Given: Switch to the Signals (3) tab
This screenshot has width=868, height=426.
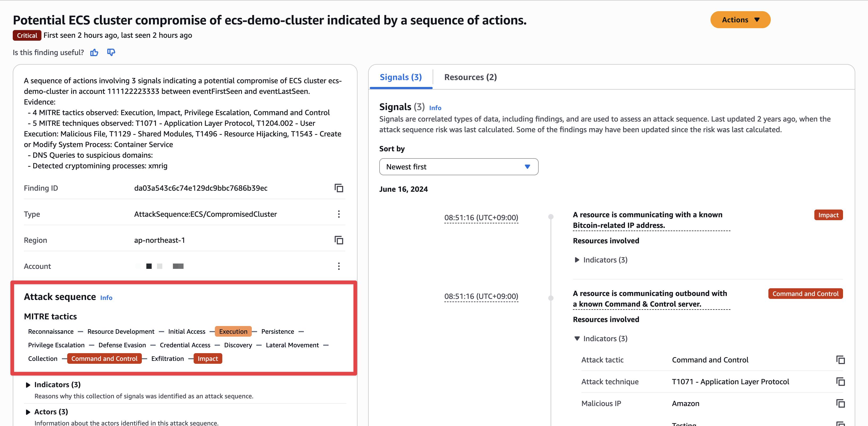Looking at the screenshot, I should (400, 77).
